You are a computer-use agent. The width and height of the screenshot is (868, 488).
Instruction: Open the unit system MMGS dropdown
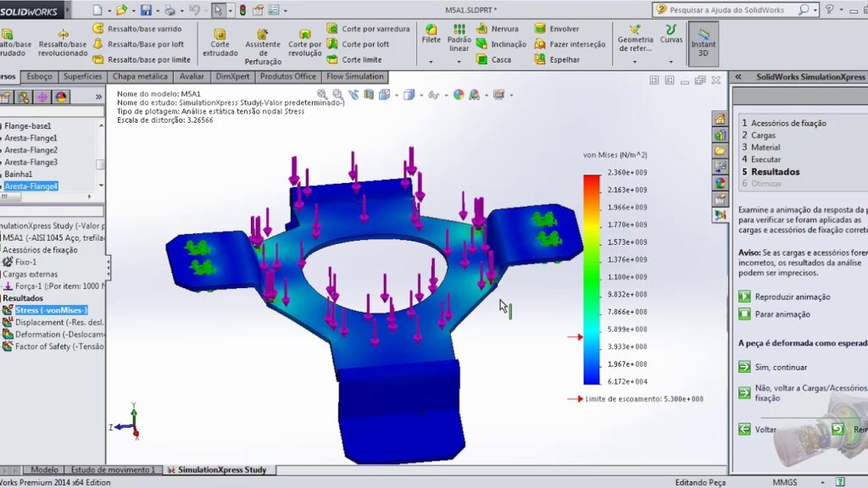[822, 482]
